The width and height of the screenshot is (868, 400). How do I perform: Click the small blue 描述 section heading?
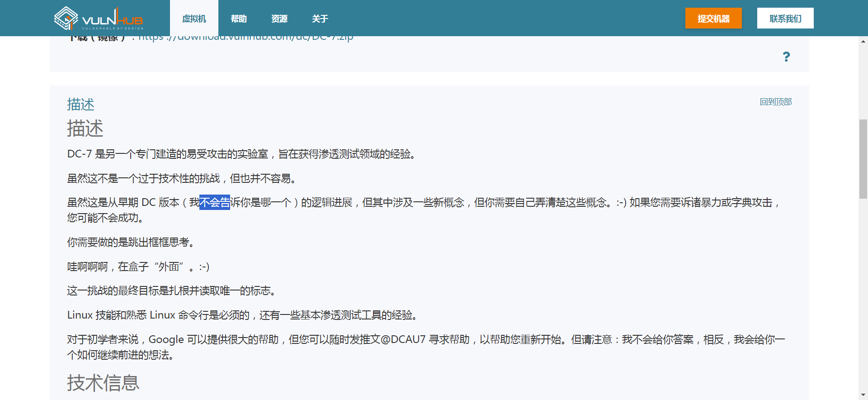pos(80,105)
